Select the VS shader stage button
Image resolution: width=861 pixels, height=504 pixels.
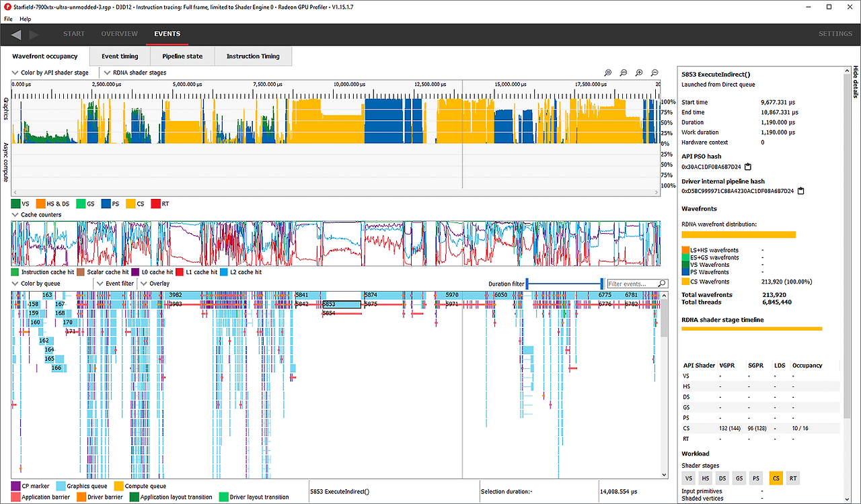click(688, 478)
